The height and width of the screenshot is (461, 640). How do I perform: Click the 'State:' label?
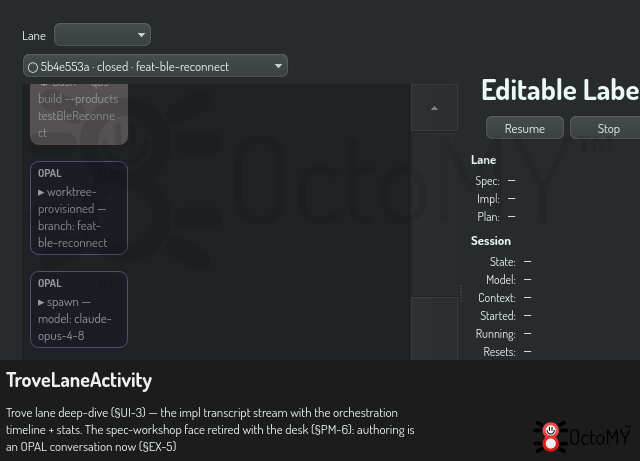tap(502, 262)
